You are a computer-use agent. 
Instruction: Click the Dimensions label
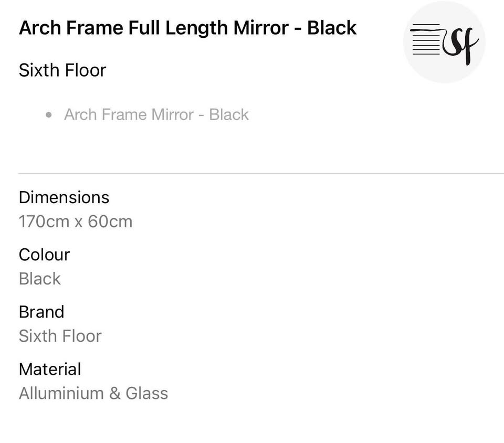(x=64, y=197)
